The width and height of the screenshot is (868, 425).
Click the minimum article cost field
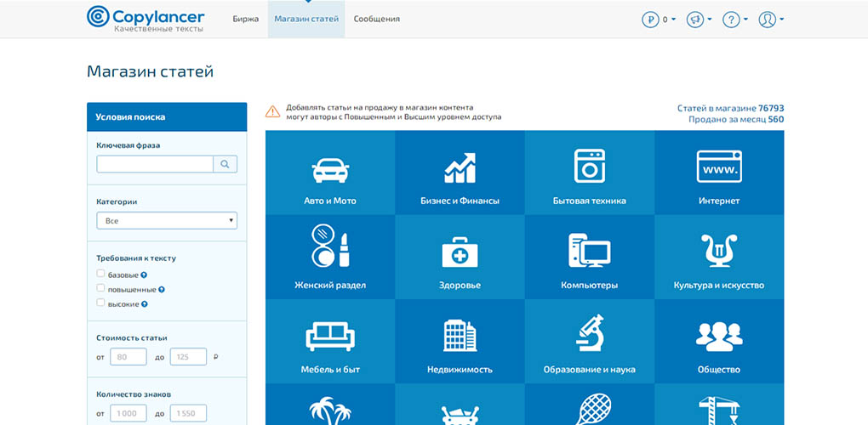coord(128,357)
